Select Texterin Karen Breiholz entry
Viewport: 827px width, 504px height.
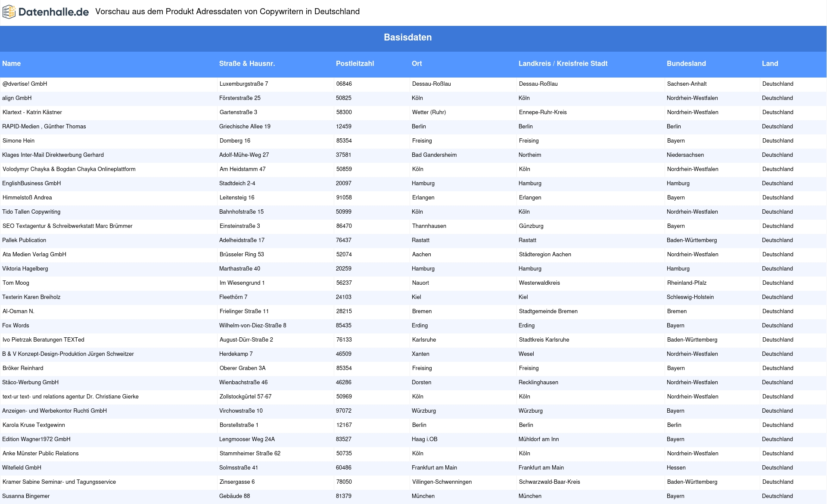(x=31, y=297)
